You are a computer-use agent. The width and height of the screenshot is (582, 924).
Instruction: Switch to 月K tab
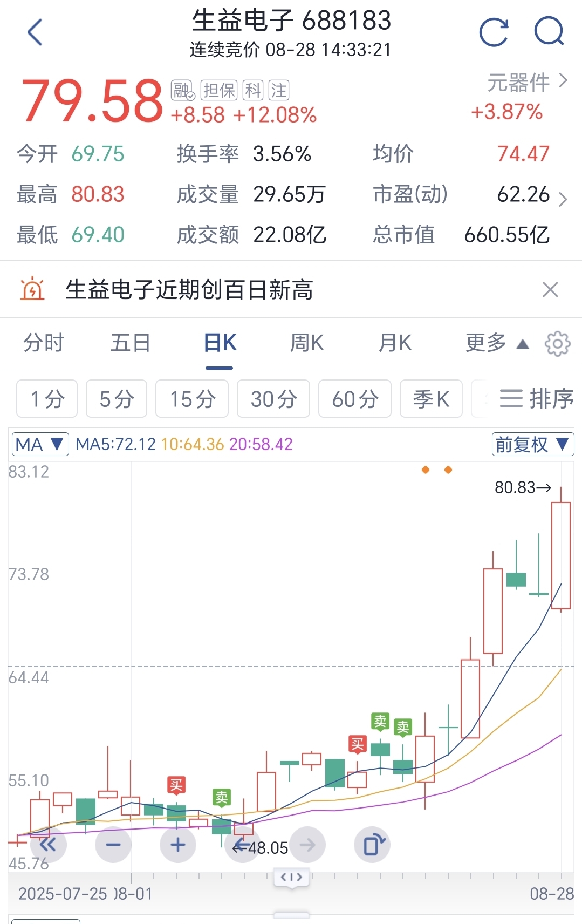(395, 343)
